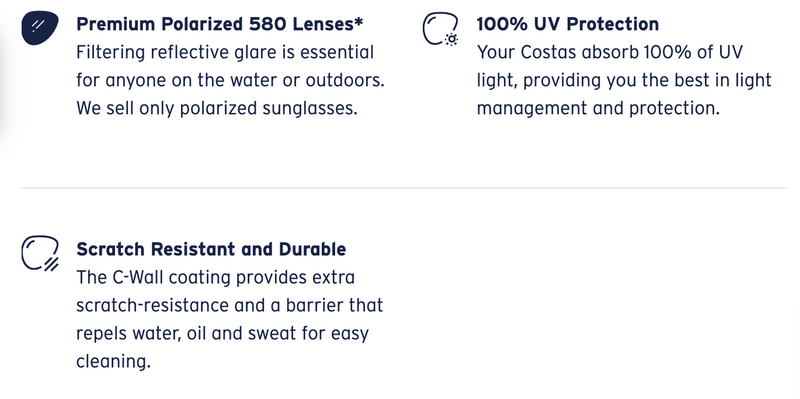Click the scratch resistant lens icon
The height and width of the screenshot is (399, 800).
coord(40,254)
